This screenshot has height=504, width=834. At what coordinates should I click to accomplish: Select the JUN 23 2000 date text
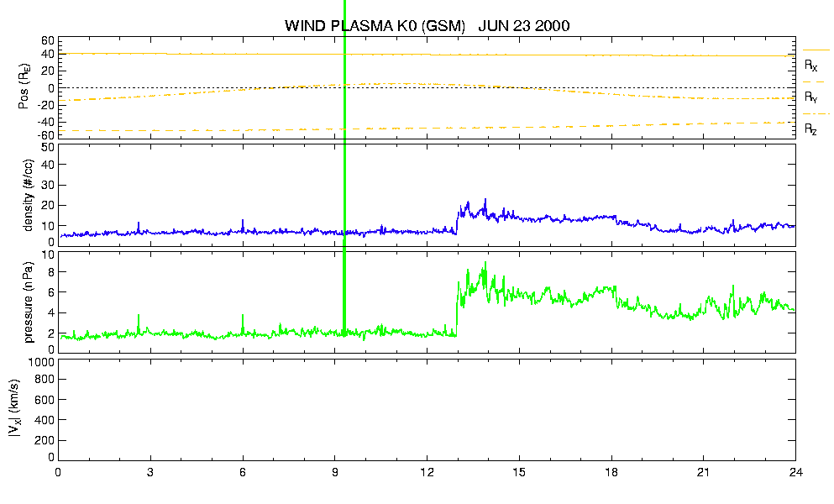524,25
